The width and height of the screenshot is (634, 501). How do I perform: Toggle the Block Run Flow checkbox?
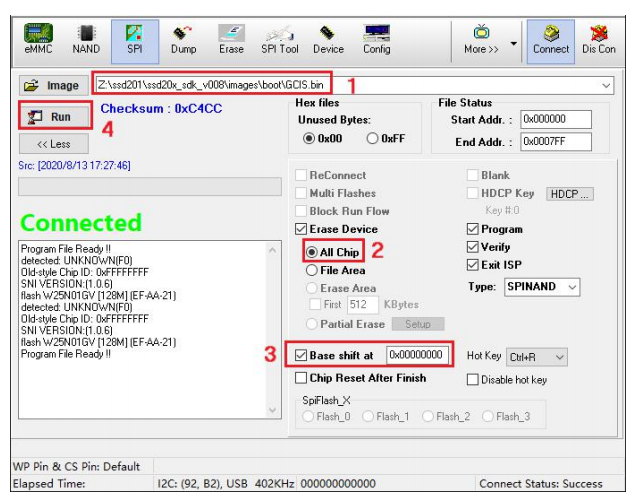[300, 211]
